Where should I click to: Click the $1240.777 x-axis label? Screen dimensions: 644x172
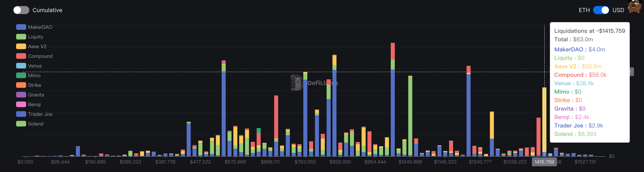click(x=480, y=162)
